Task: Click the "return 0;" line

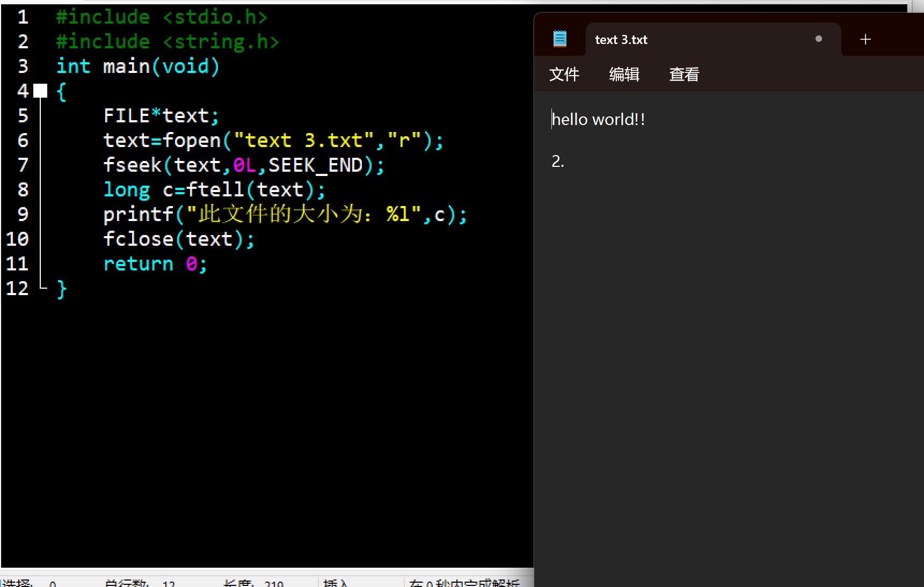Action: (155, 264)
